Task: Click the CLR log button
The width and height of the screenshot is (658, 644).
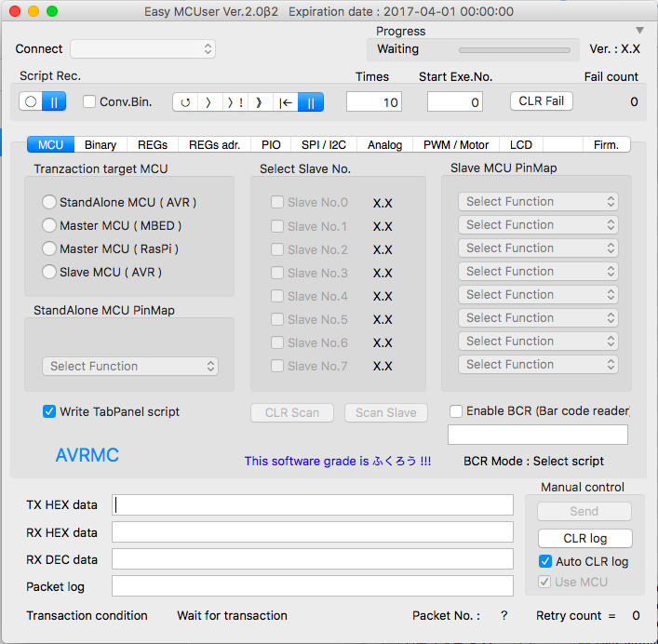Action: click(585, 538)
